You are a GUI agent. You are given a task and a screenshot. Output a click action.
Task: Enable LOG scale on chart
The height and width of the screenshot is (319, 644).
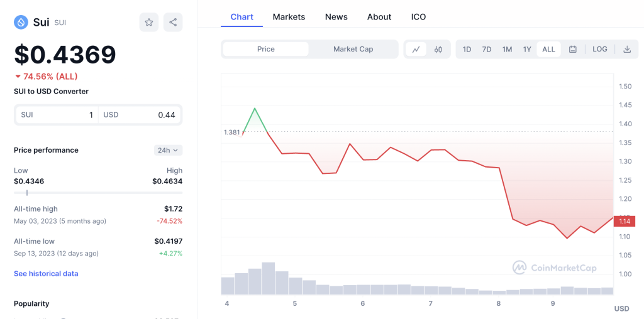click(599, 49)
